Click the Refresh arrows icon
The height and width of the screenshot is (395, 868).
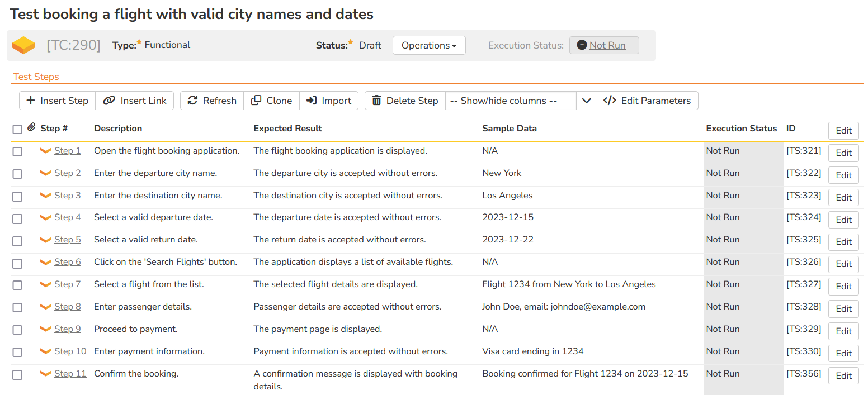(192, 101)
